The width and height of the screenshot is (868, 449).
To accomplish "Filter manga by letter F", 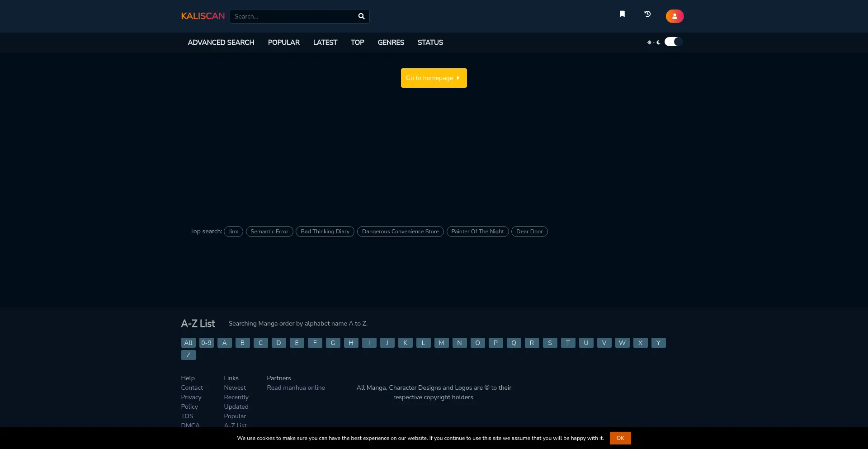I will pyautogui.click(x=315, y=343).
